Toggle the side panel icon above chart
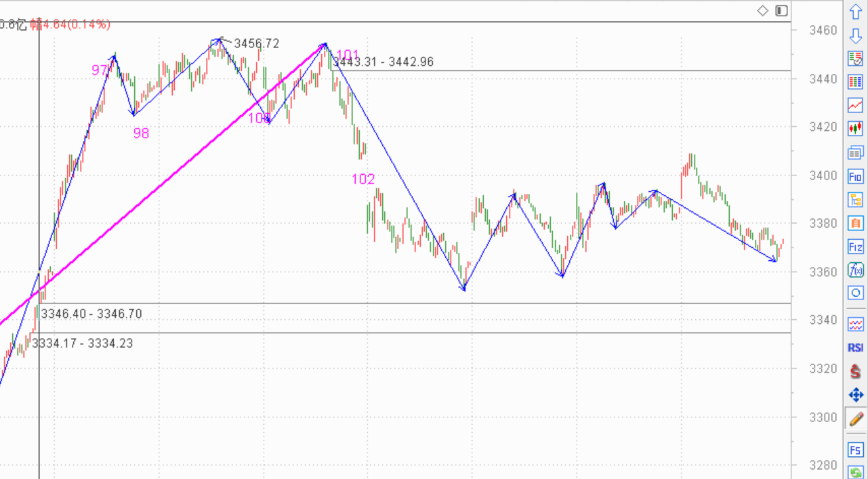Image resolution: width=868 pixels, height=479 pixels. point(781,11)
